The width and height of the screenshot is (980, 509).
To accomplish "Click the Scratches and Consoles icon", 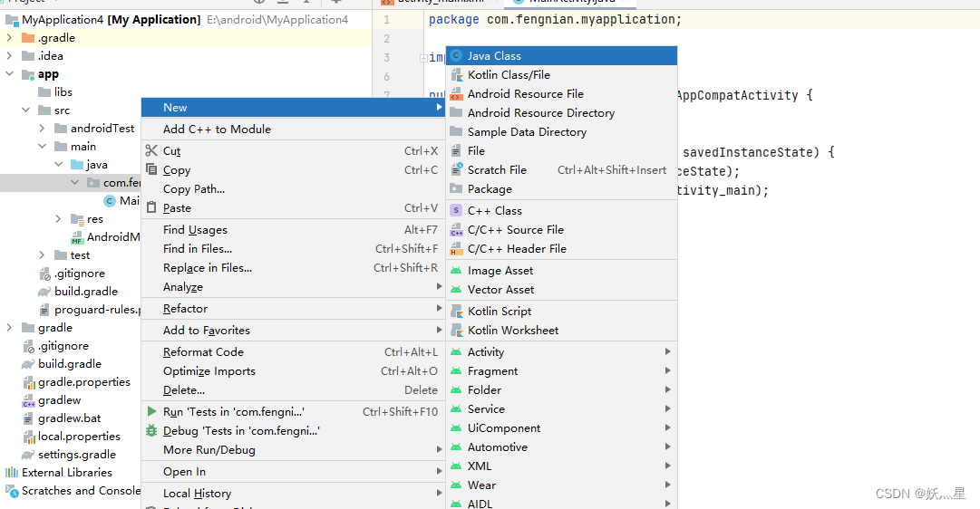I will (x=12, y=491).
